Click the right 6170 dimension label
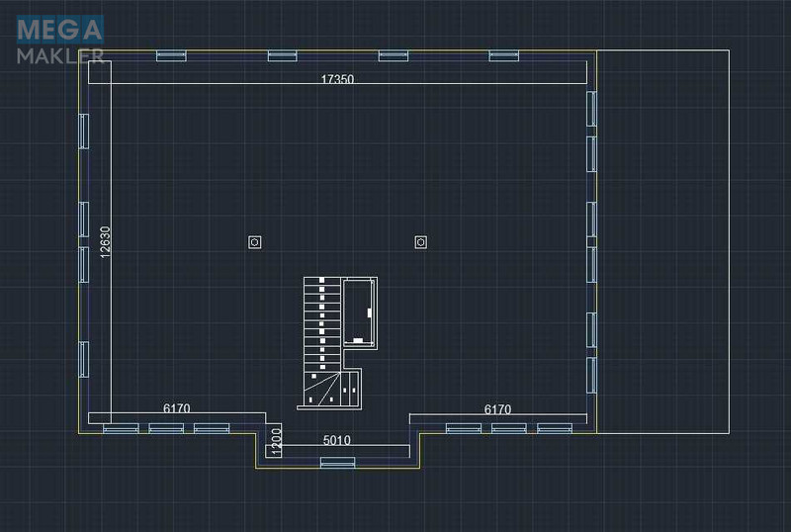This screenshot has width=791, height=532. [x=497, y=408]
